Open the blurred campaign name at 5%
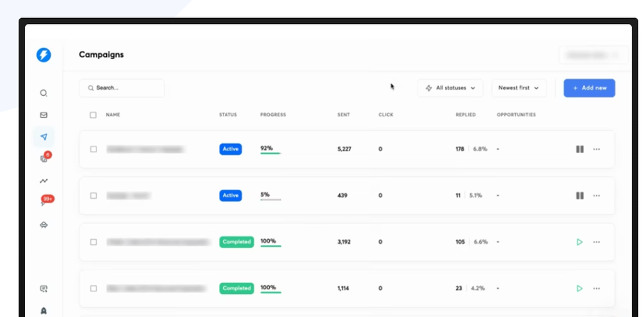644x317 pixels. (x=128, y=195)
